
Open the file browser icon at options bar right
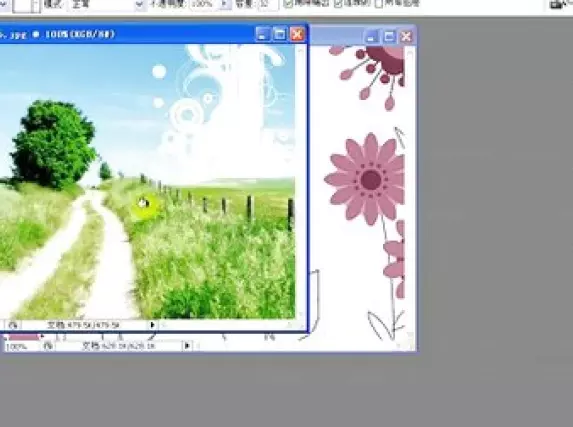pos(559,4)
